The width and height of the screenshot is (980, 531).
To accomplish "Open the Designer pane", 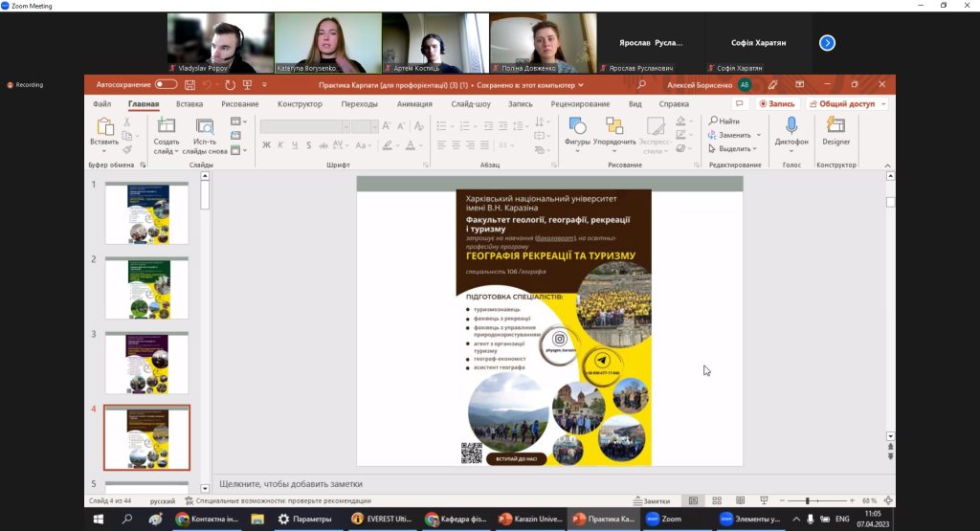I will pos(835,126).
